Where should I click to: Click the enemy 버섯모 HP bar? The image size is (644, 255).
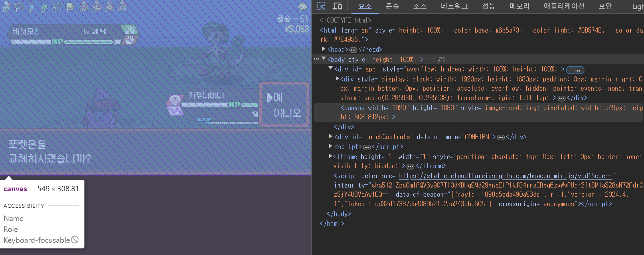click(88, 42)
